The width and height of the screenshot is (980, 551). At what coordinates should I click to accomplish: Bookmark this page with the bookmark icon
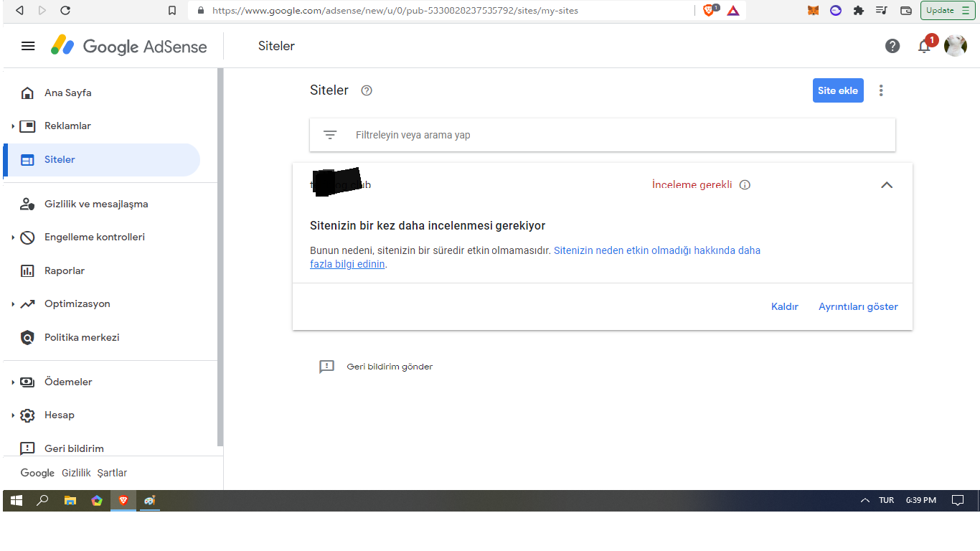172,11
